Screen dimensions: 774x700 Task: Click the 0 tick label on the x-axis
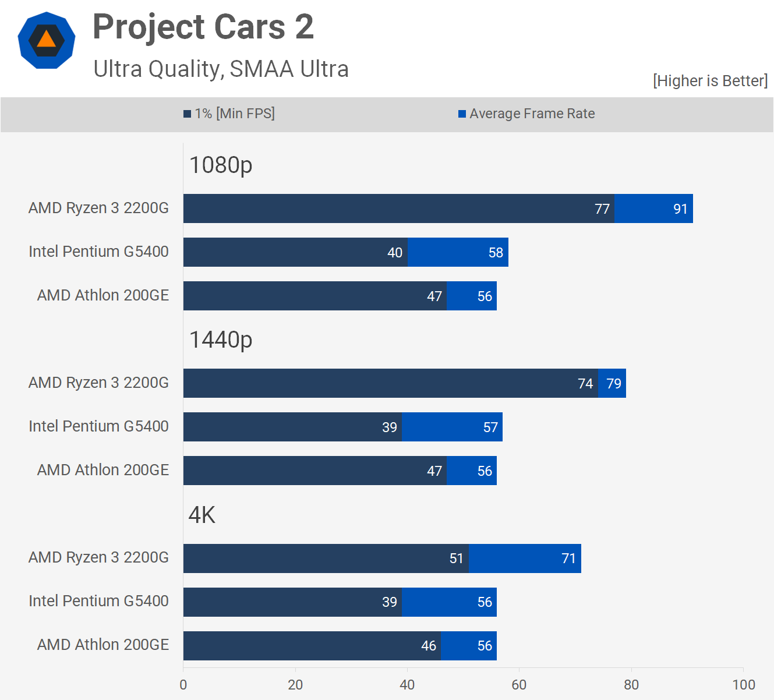[x=183, y=685]
